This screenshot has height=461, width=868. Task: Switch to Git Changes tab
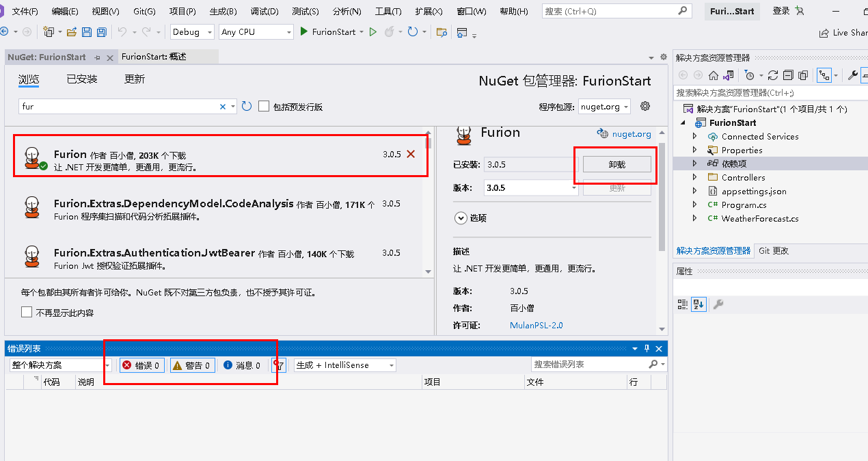click(x=774, y=251)
